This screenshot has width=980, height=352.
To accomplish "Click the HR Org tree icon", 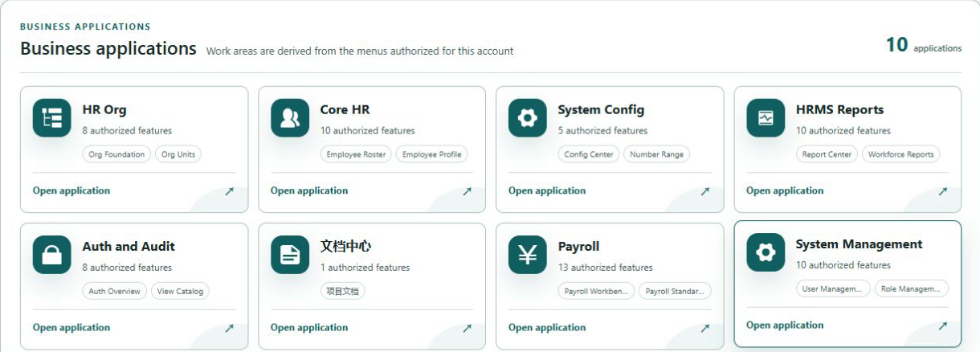I will coord(52,118).
